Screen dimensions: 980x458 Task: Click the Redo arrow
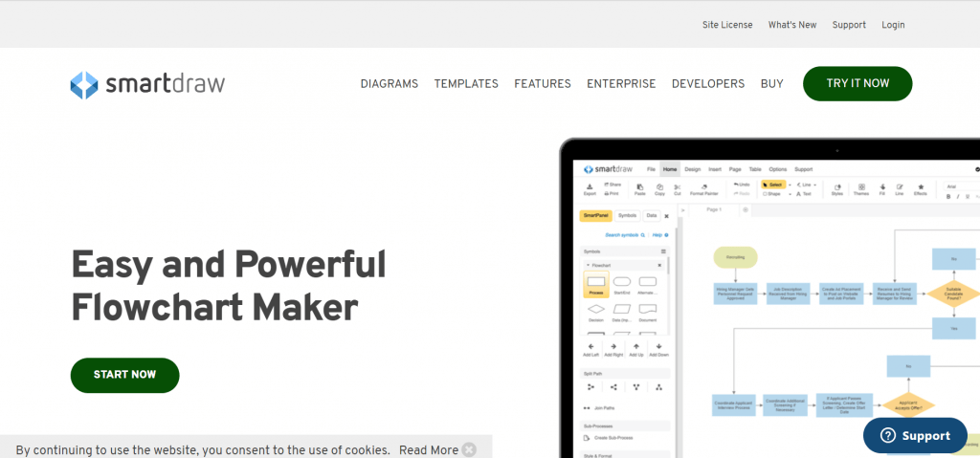[x=736, y=194]
